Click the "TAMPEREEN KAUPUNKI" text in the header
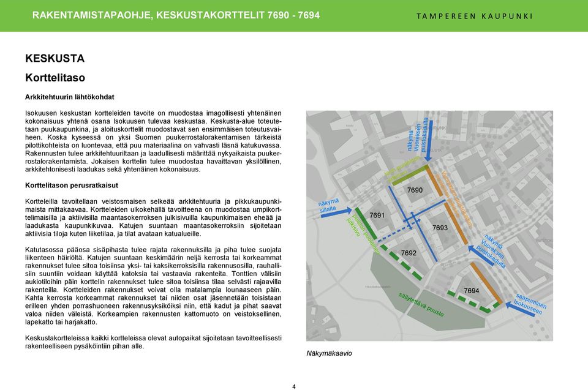Screen dimensions: 588x390 point(474,16)
